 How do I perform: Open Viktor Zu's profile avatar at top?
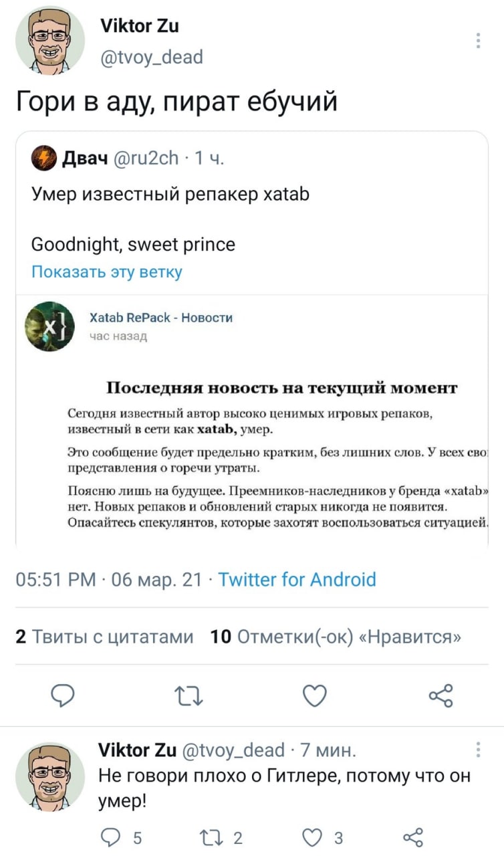(x=51, y=41)
